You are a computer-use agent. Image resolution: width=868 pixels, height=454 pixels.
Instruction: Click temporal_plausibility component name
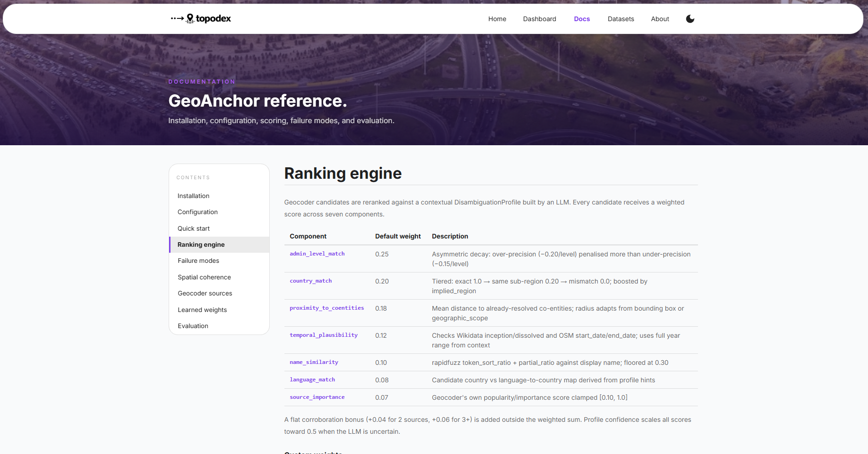click(x=323, y=335)
